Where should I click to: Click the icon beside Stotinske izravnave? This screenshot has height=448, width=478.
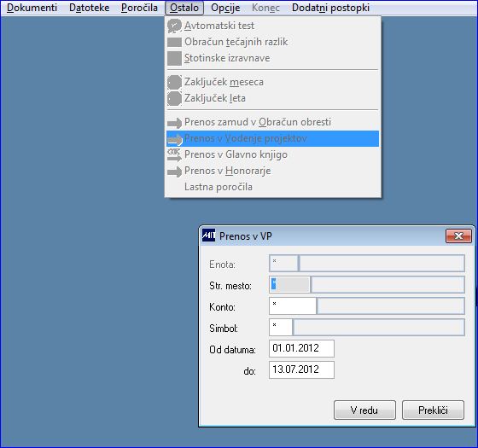click(x=174, y=58)
